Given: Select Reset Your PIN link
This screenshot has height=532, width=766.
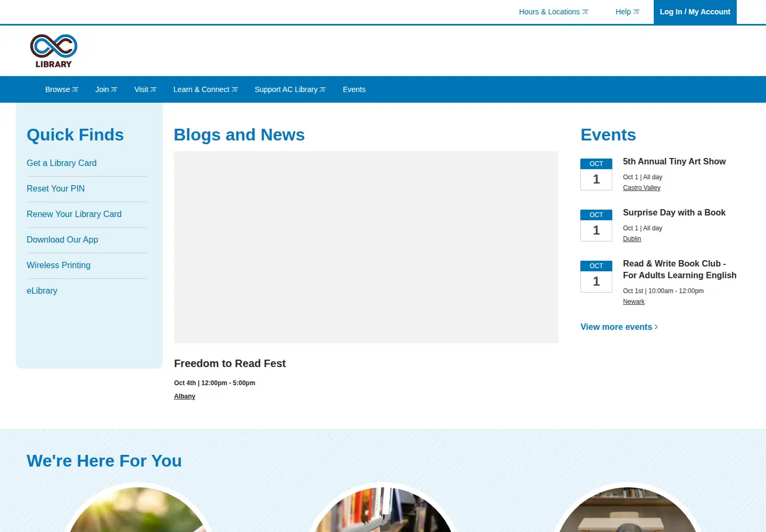Looking at the screenshot, I should 56,188.
